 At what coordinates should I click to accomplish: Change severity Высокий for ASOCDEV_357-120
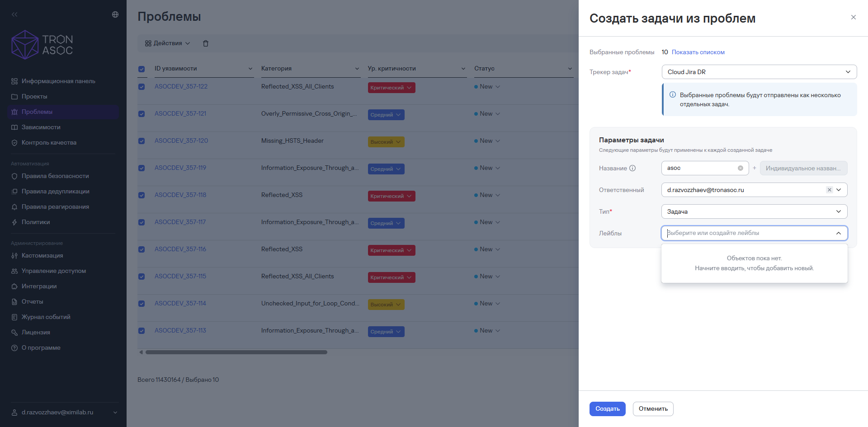click(386, 142)
